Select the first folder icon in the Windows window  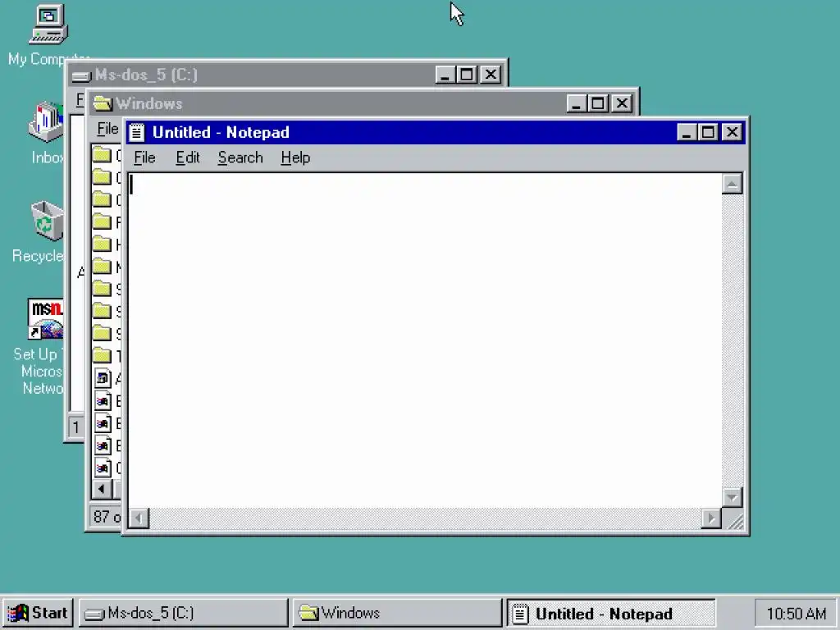click(102, 155)
